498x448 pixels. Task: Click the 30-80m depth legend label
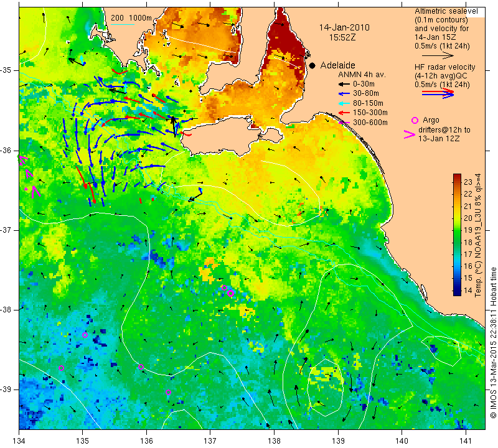(366, 94)
